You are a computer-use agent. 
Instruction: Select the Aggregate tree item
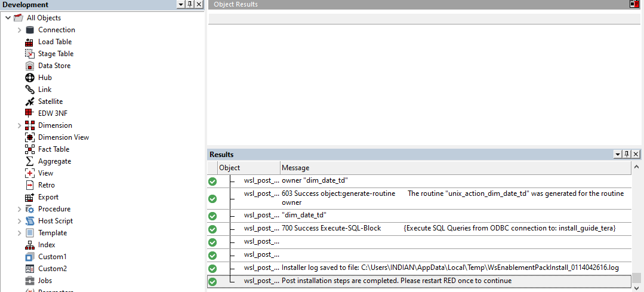pos(55,161)
